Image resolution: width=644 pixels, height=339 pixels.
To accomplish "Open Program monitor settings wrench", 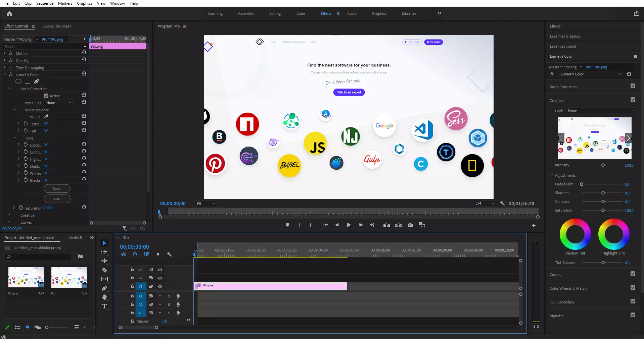I will (x=502, y=203).
